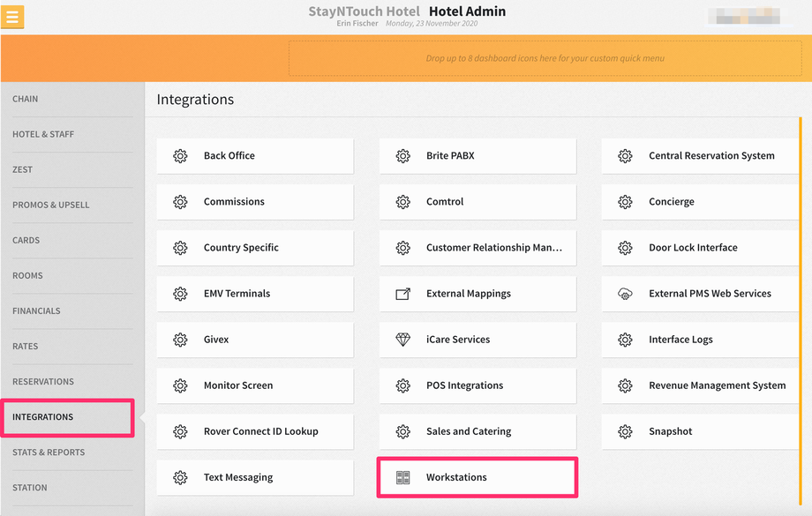Select the Chain sidebar menu
Screen dimensions: 812x516
(72, 99)
